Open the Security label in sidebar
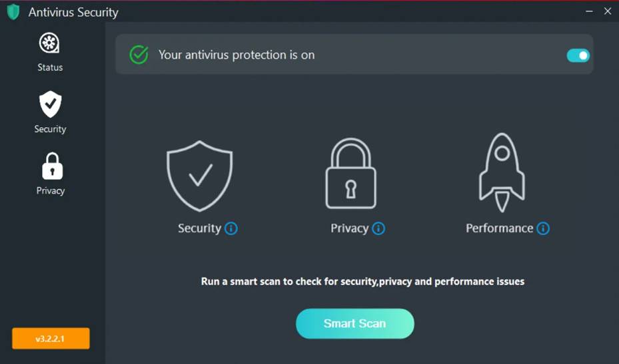The height and width of the screenshot is (364, 619). tap(50, 129)
